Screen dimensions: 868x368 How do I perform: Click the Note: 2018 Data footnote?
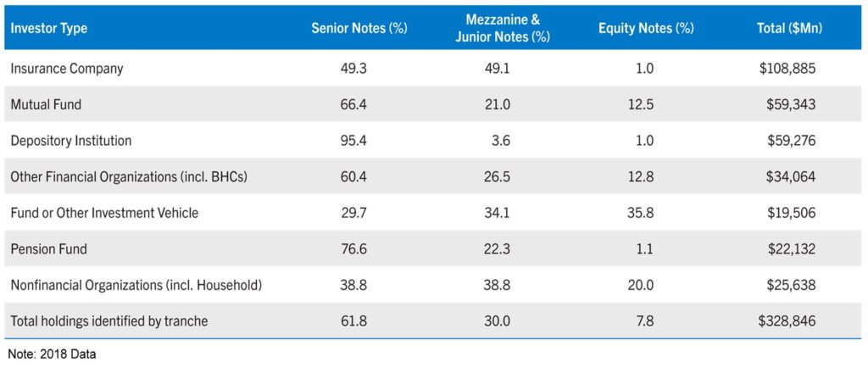(52, 354)
